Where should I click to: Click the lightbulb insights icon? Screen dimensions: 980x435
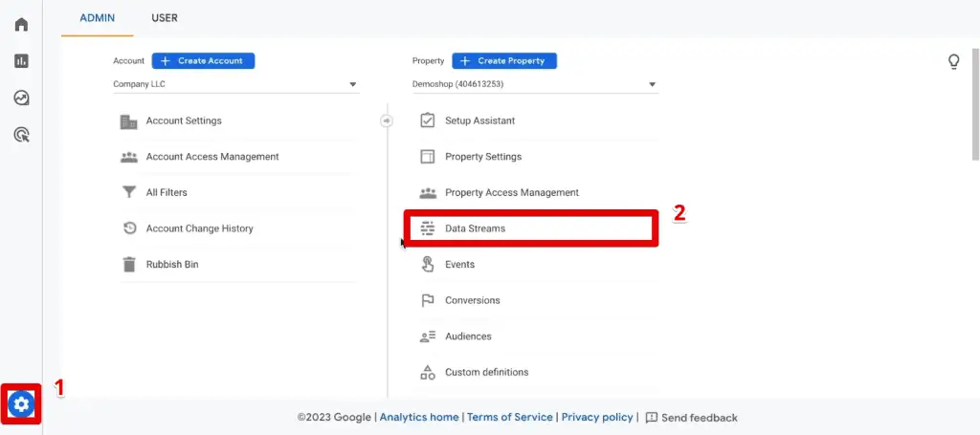pos(953,61)
